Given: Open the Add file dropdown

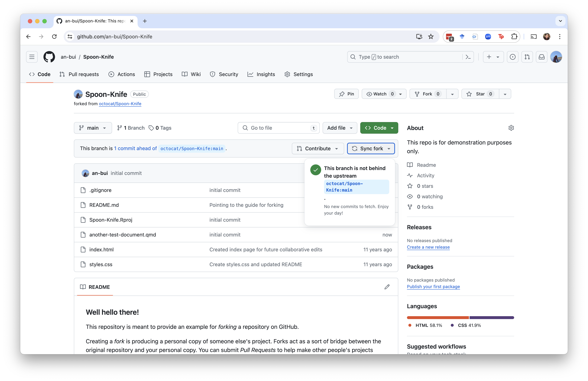Looking at the screenshot, I should click(x=340, y=128).
